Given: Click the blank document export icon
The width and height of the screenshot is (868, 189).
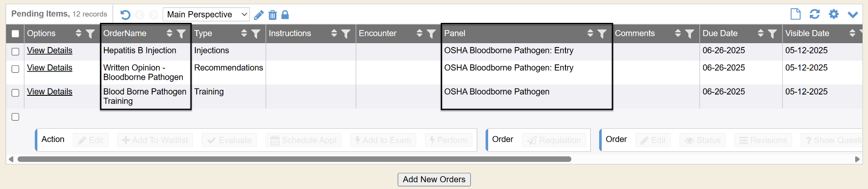Looking at the screenshot, I should click(796, 14).
